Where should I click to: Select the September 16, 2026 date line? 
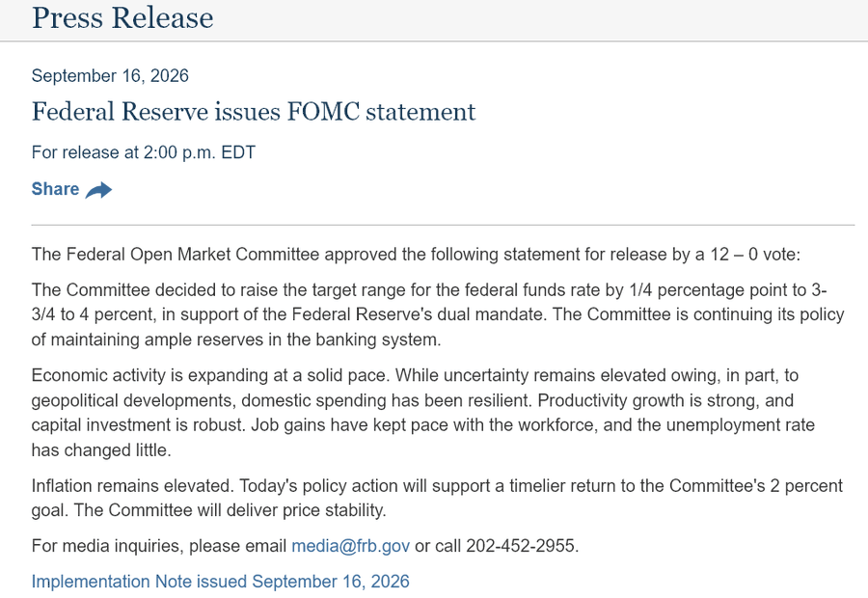(x=110, y=76)
